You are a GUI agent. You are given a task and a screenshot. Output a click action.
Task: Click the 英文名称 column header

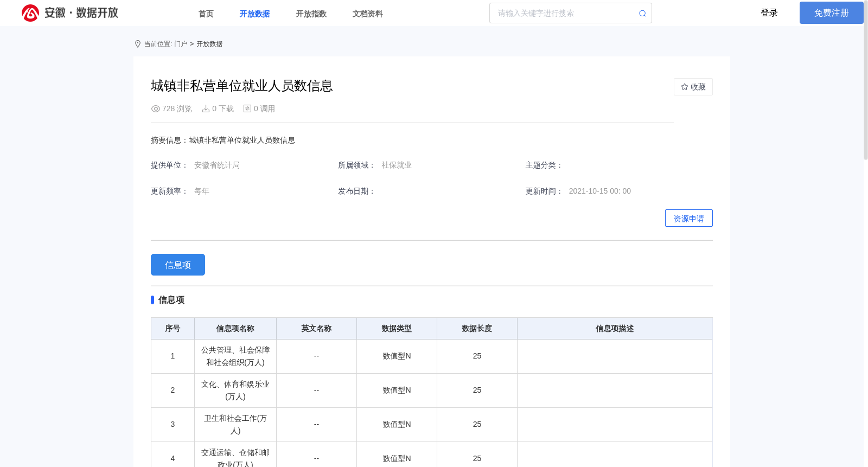click(316, 329)
